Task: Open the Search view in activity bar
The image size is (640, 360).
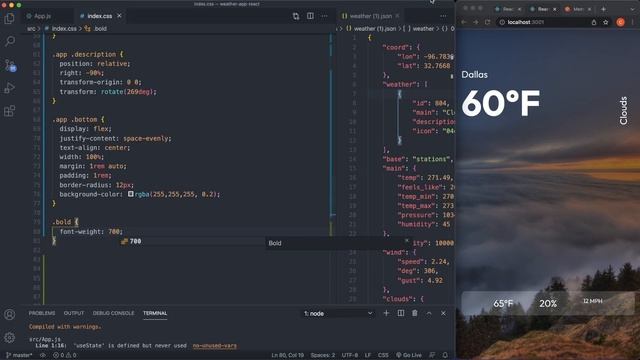Action: 9,41
